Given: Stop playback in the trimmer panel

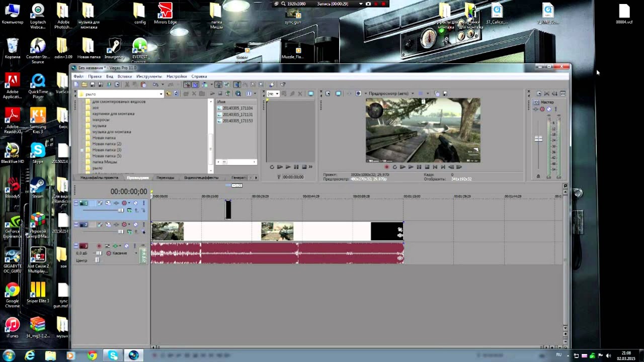Looking at the screenshot, I should click(304, 167).
